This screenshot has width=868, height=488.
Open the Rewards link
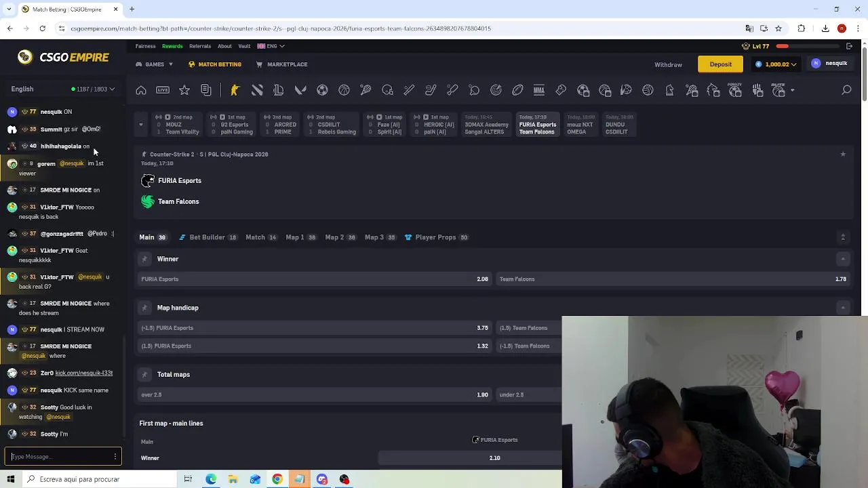[x=172, y=46]
